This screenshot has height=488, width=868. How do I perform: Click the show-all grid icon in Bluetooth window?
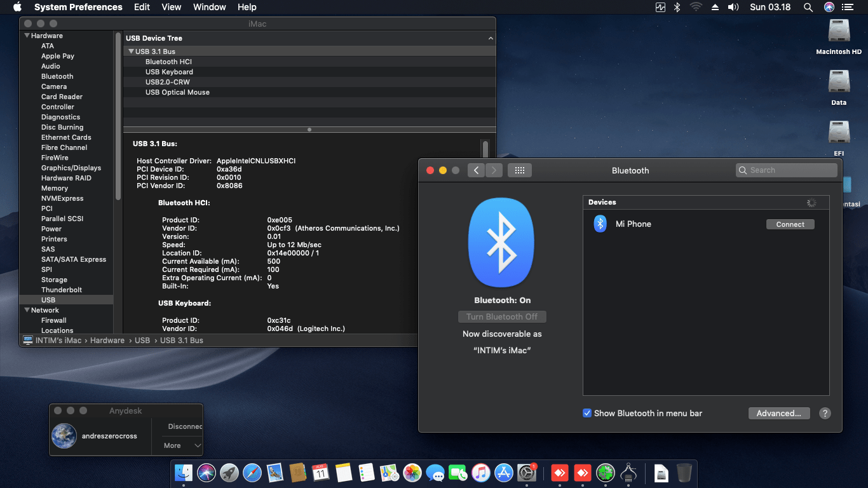pos(520,170)
